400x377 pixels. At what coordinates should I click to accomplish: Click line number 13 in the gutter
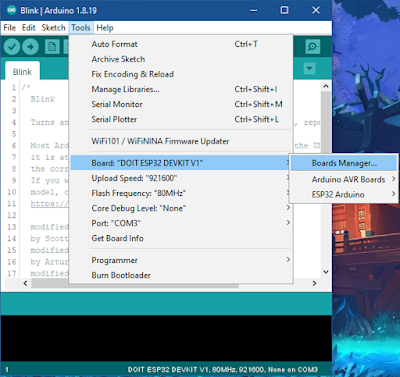[12, 227]
